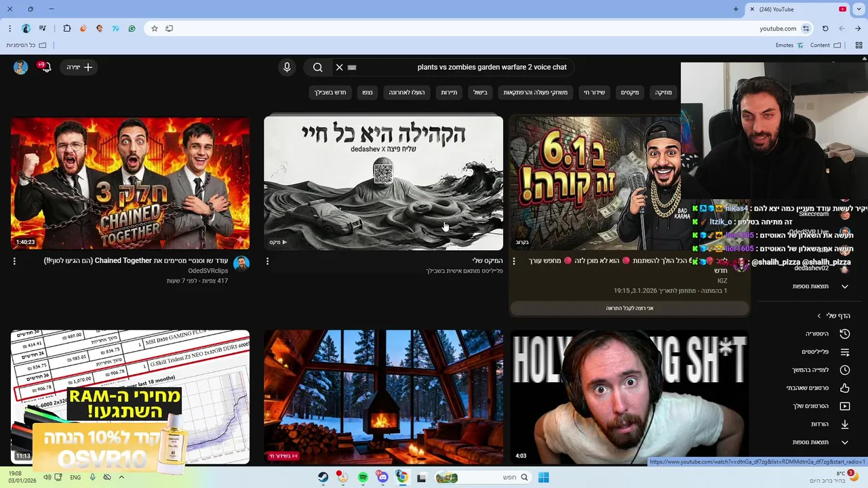Open the Chained Together video thumbnail
868x488 pixels.
coord(130,183)
